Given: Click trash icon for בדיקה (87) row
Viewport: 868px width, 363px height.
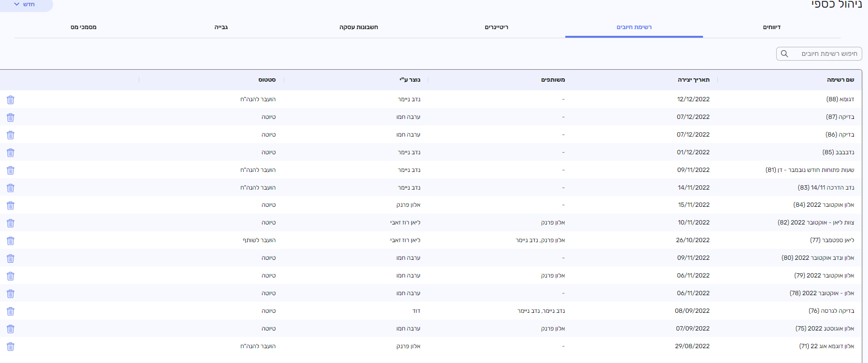Looking at the screenshot, I should click(11, 117).
